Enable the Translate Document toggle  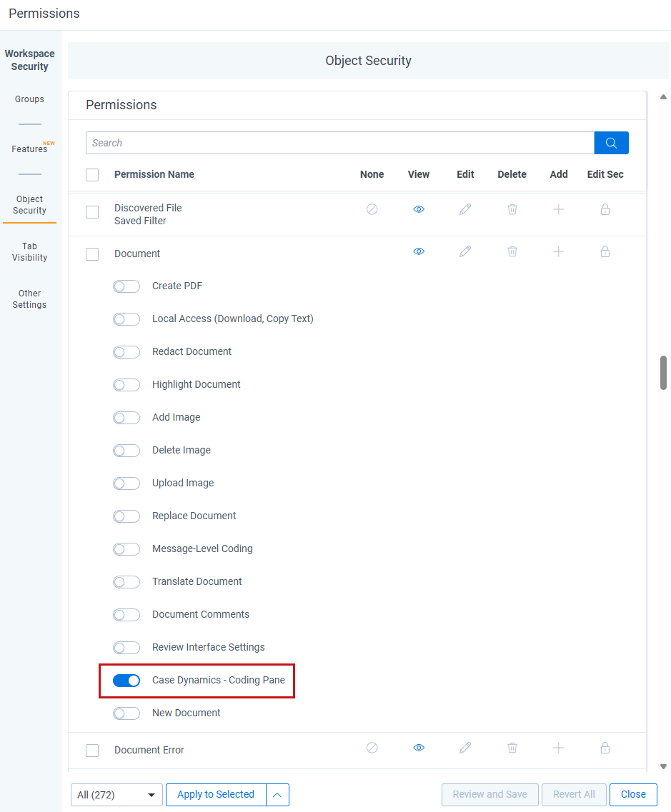[126, 582]
